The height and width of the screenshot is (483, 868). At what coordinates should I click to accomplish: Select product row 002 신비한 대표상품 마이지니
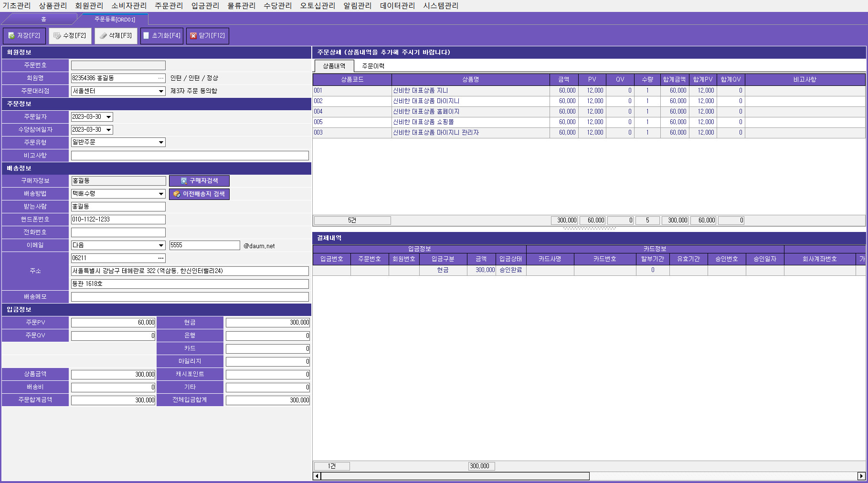589,101
